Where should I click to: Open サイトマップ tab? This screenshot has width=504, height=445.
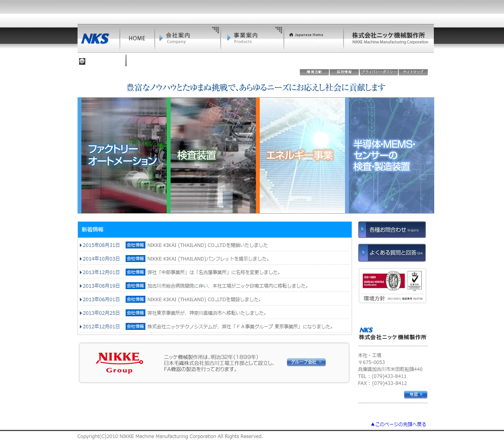tap(413, 72)
